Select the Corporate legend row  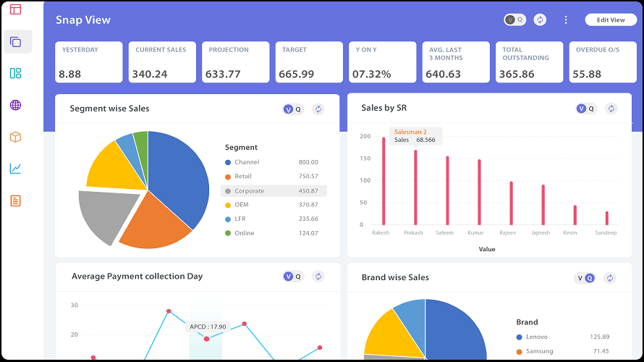[274, 191]
